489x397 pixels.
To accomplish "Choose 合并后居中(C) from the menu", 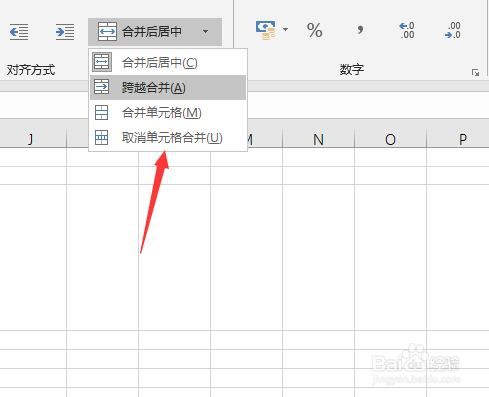I will [x=168, y=62].
